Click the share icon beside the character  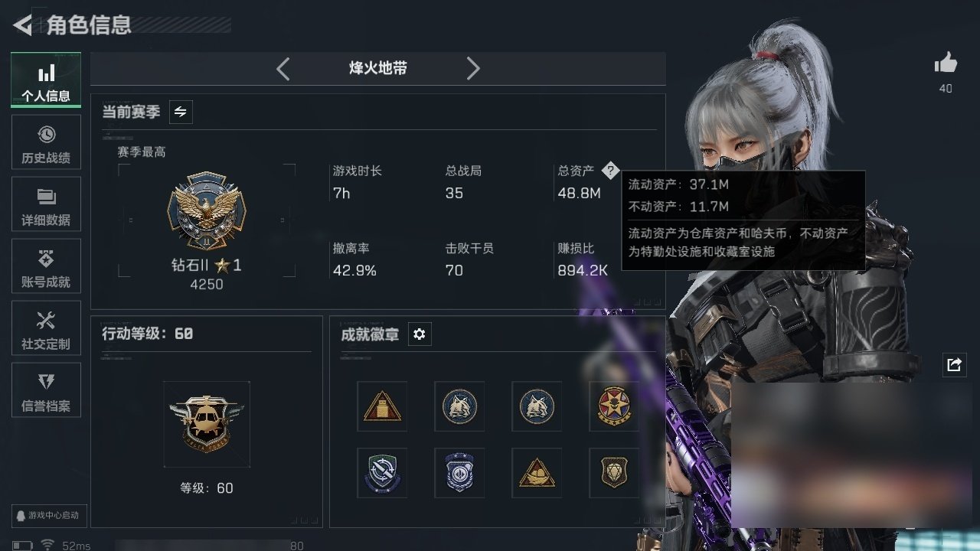coord(954,365)
